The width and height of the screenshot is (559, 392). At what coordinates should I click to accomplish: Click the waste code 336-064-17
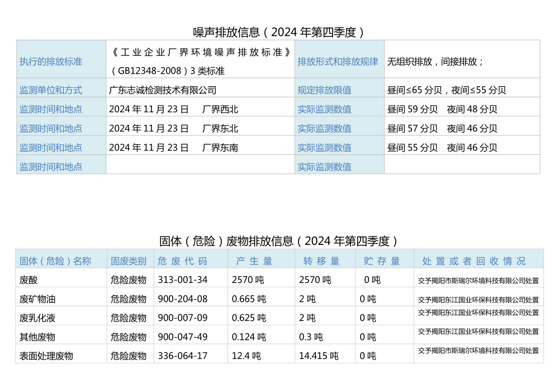point(183,356)
